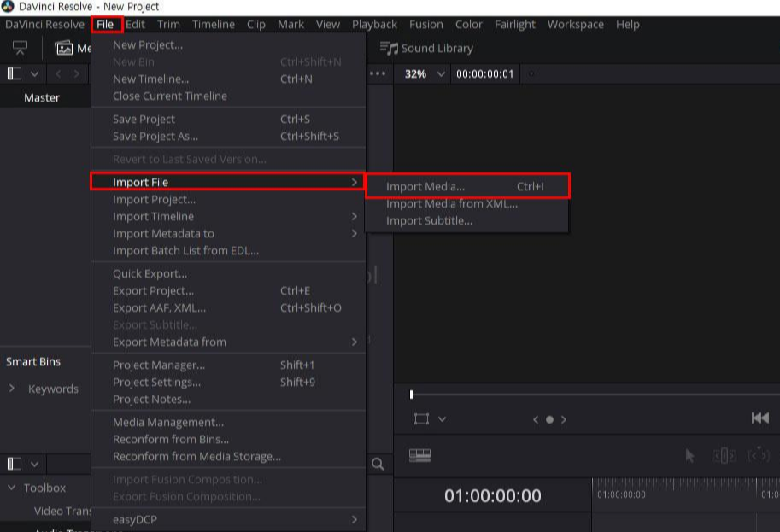Click the timeline view options icon
Screen dimensions: 780x532
pos(419,455)
